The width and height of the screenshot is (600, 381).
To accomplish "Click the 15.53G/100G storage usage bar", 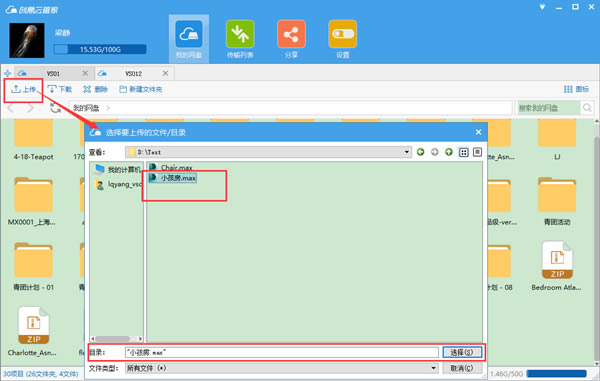I will click(100, 49).
